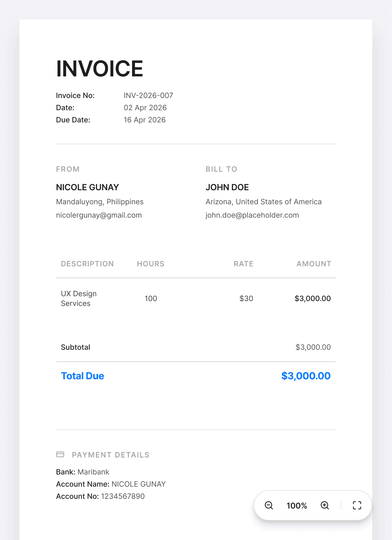Click the UX Design Services description
The width and height of the screenshot is (392, 540).
coord(78,298)
